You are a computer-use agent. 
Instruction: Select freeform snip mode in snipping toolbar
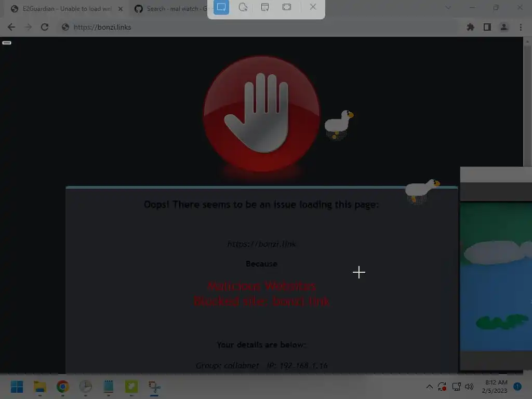(x=243, y=7)
